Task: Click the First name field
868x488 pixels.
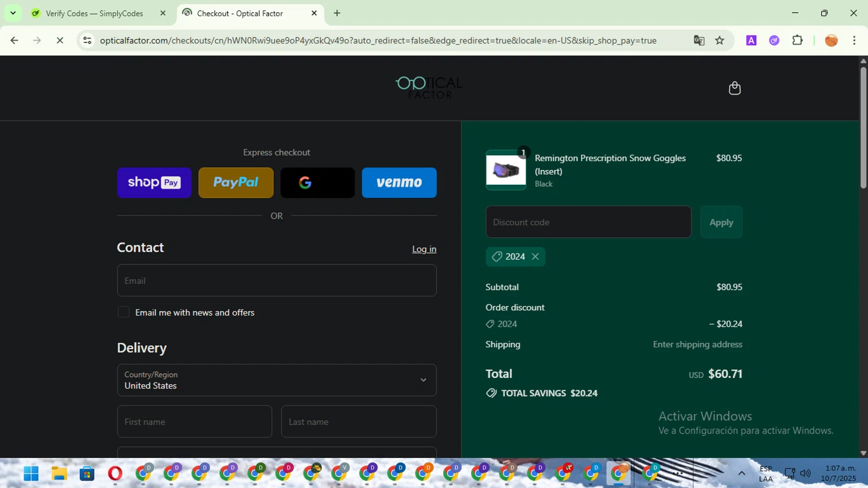Action: 194,421
